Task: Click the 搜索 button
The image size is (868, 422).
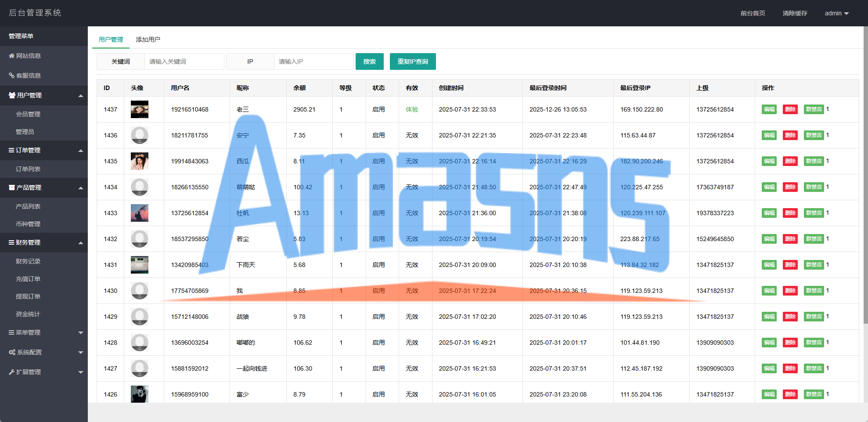Action: [370, 61]
